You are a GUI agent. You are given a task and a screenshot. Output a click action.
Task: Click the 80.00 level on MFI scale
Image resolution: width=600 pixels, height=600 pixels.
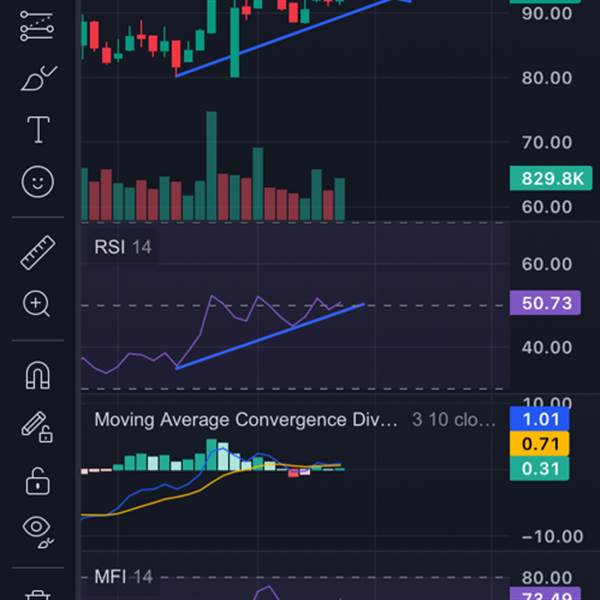point(547,578)
